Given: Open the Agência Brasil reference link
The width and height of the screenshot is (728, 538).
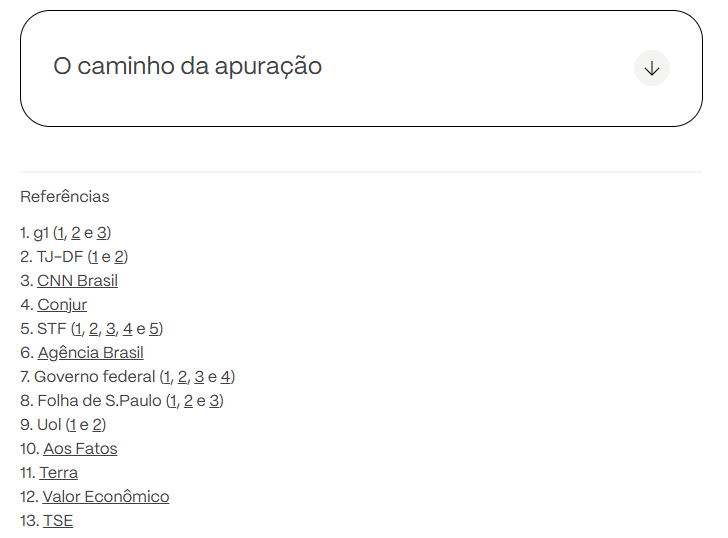Looking at the screenshot, I should click(90, 352).
